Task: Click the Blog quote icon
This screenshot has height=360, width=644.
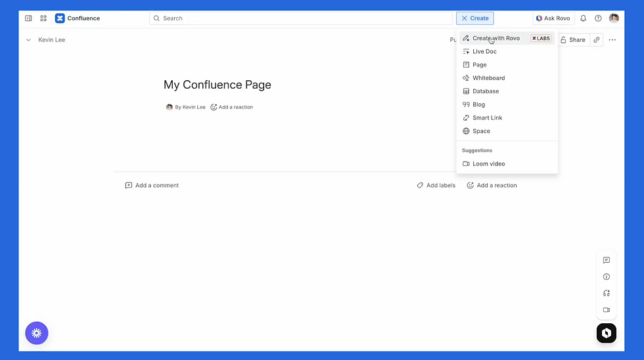Action: pos(466,104)
